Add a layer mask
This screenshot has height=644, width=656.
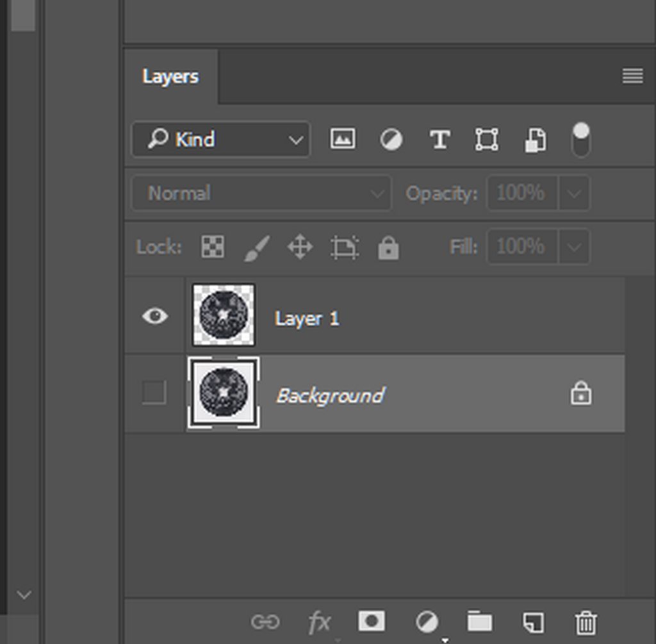point(372,621)
